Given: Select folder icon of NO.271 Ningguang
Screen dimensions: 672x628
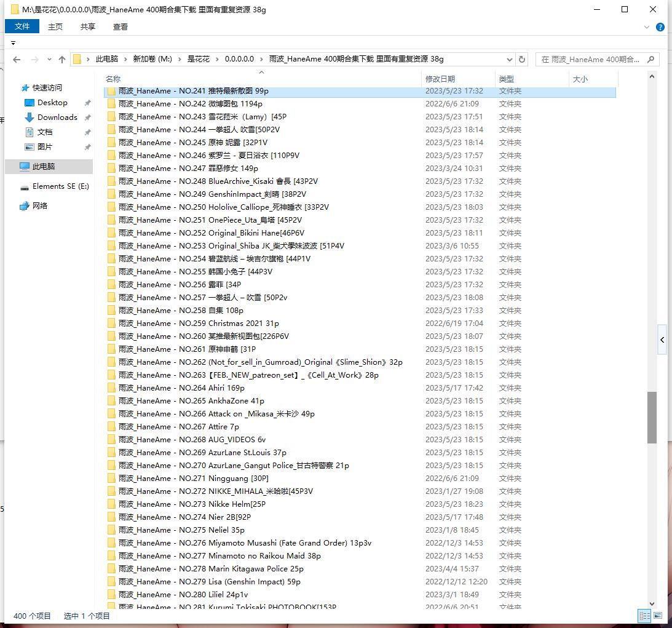Looking at the screenshot, I should coord(111,479).
